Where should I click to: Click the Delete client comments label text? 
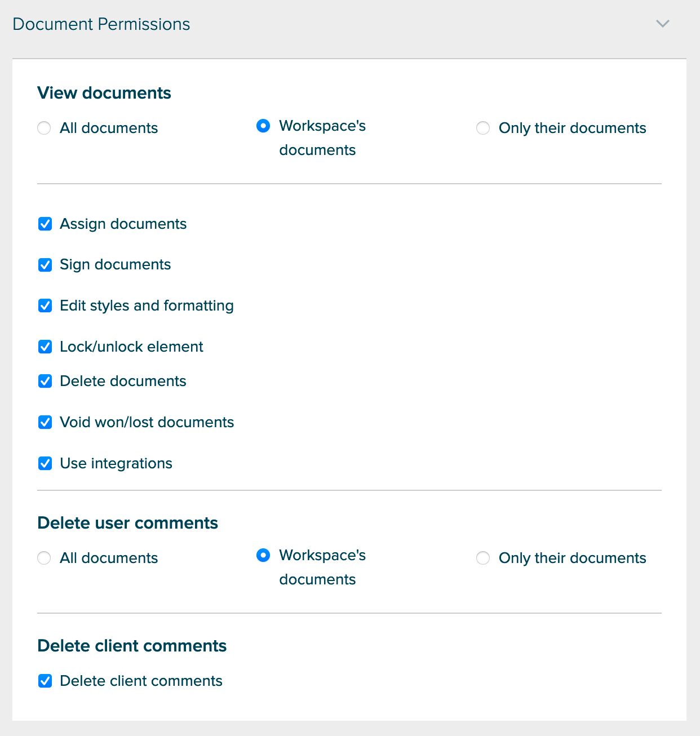tap(141, 681)
